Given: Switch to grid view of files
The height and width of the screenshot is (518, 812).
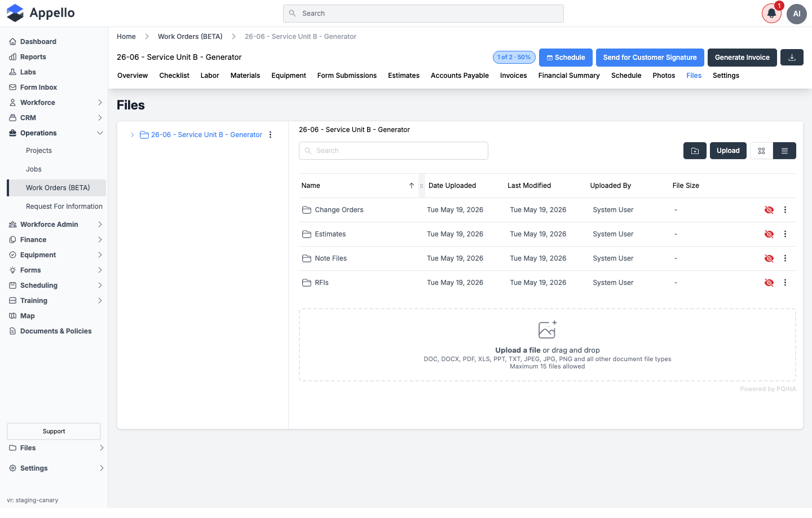Looking at the screenshot, I should coord(762,151).
